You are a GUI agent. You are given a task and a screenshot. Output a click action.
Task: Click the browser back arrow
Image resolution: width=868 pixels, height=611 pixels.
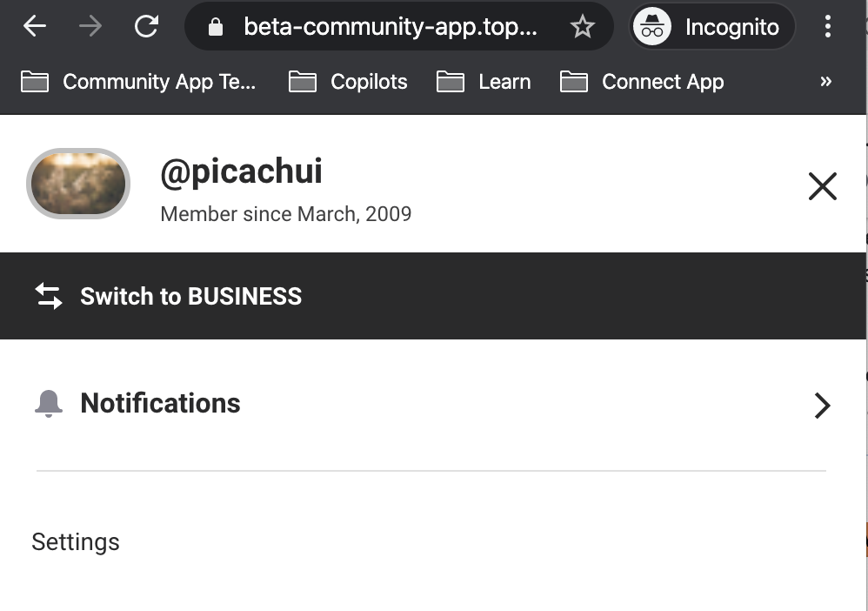pos(34,26)
